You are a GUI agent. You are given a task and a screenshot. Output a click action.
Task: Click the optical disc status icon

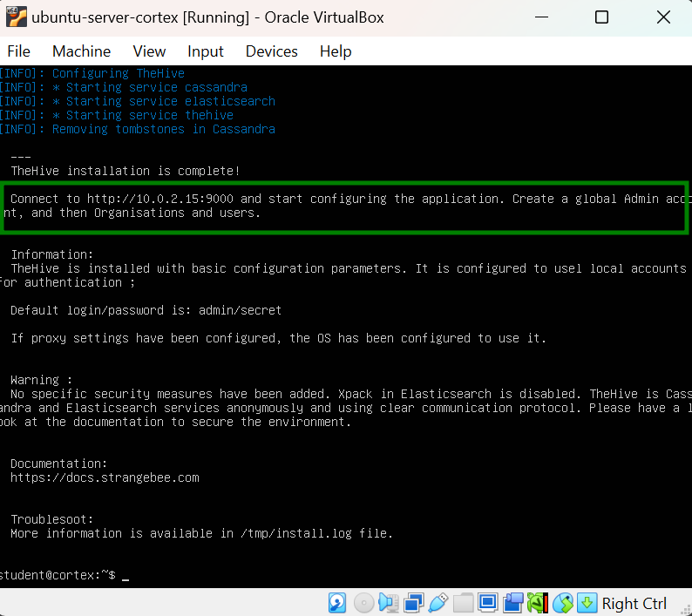pos(363,603)
